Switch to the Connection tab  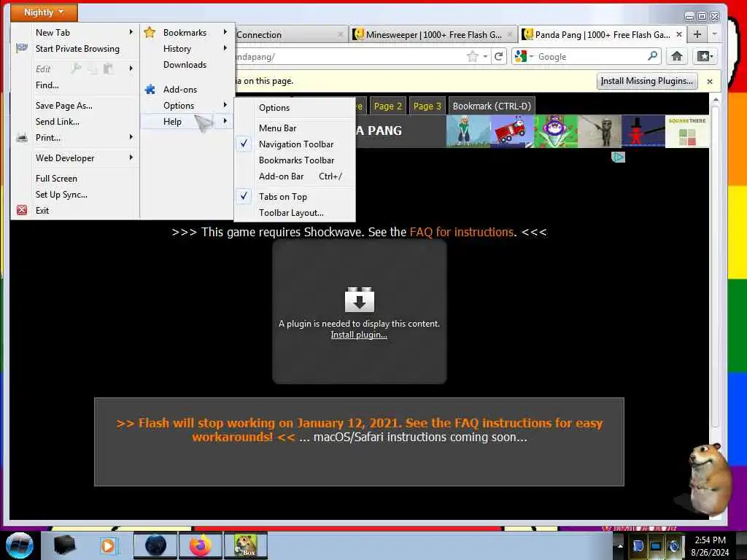(x=290, y=34)
